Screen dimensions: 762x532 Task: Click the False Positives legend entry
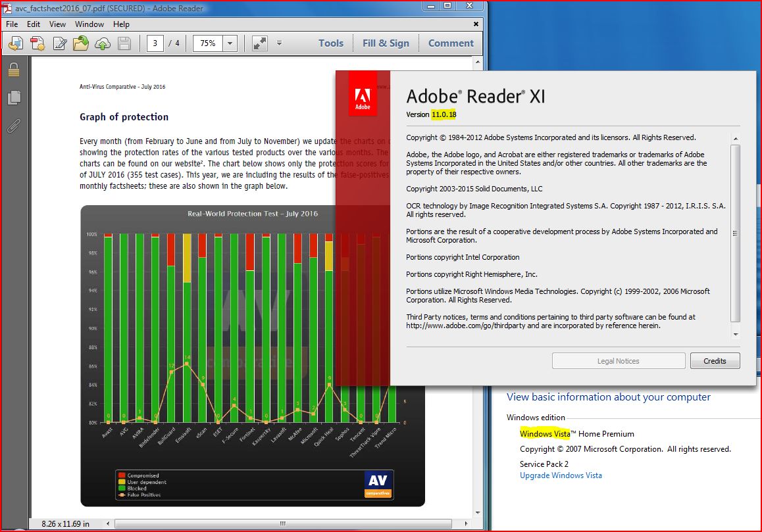[140, 495]
